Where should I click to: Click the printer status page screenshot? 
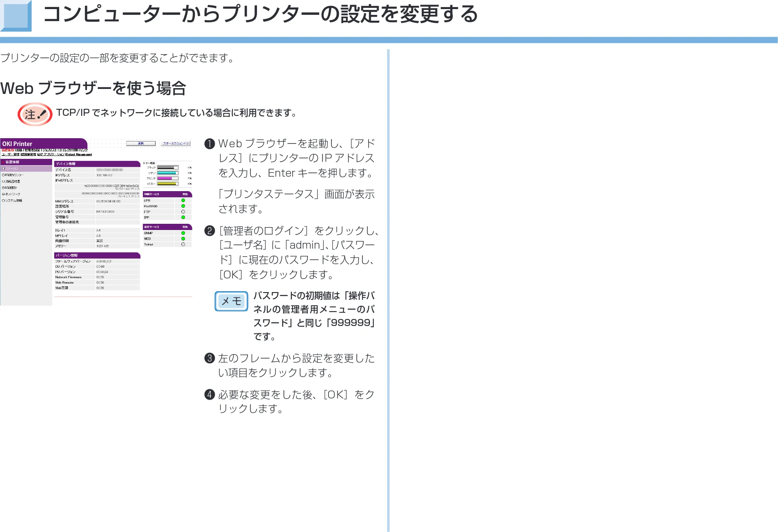coord(96,222)
